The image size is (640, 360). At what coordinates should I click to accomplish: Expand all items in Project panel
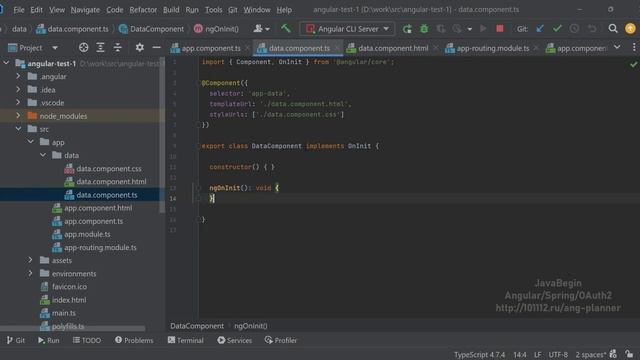point(100,48)
